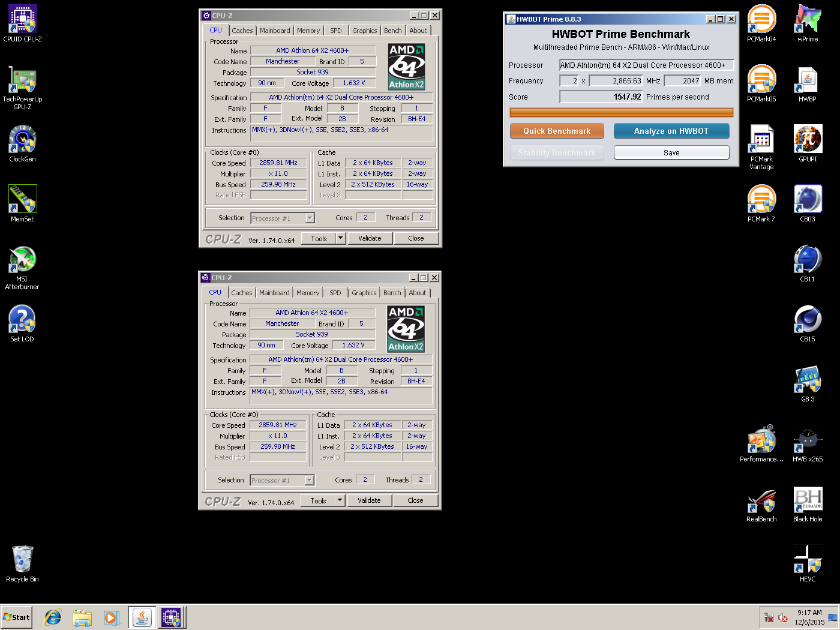Screen dimensions: 840x630
Task: Open Internet Explorer from the taskbar
Action: tap(53, 617)
